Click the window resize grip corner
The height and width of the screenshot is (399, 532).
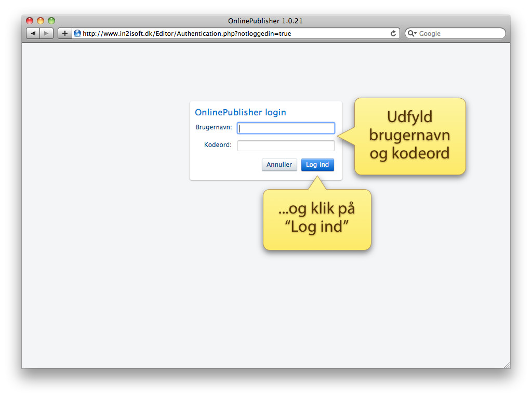tap(507, 365)
